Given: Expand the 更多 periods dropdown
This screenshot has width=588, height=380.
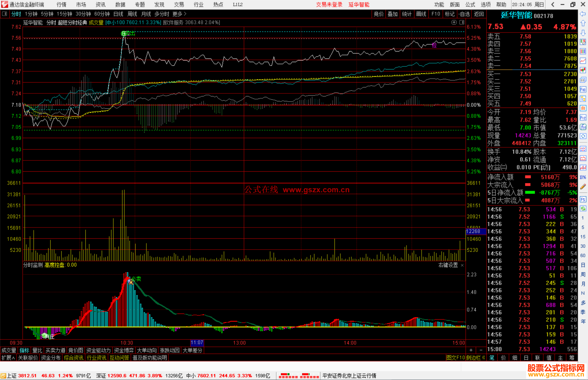Looking at the screenshot, I should [x=179, y=14].
